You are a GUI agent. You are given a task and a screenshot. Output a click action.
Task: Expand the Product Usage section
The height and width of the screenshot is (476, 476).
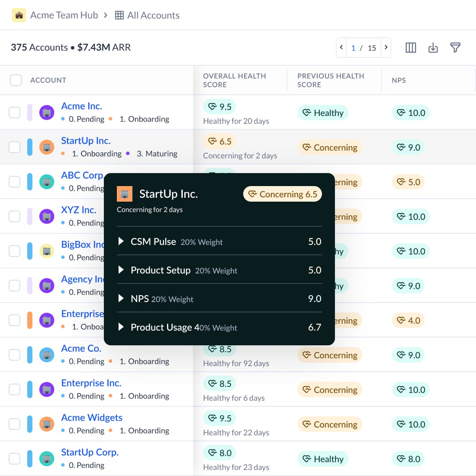tap(121, 327)
